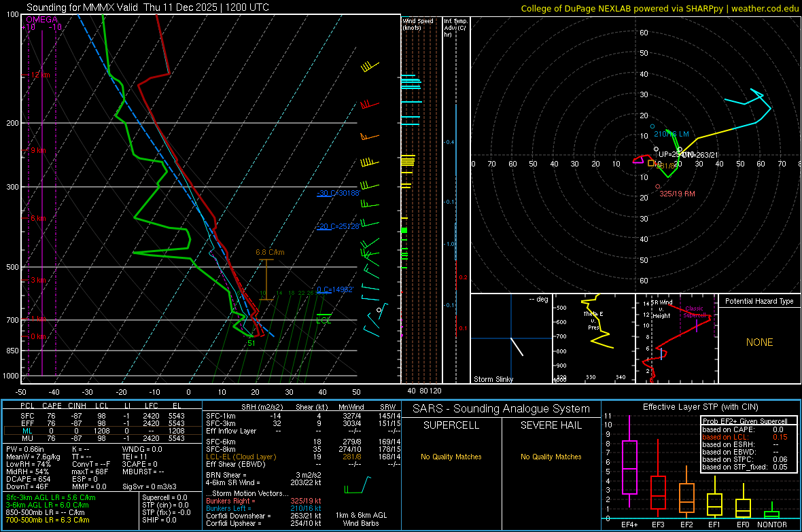Click the MeanW = 7.6g/kg value
The image size is (802, 532).
33,457
